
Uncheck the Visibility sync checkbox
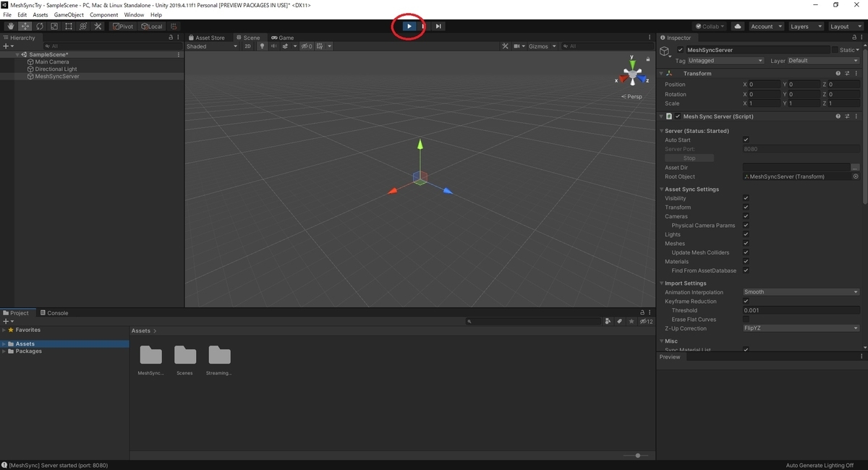point(746,198)
